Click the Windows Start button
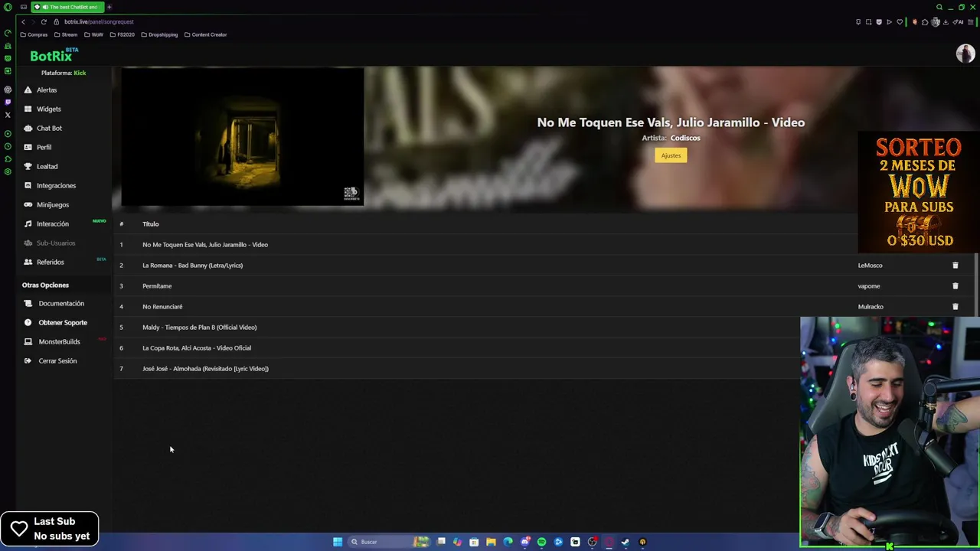This screenshot has width=980, height=551. click(x=338, y=542)
